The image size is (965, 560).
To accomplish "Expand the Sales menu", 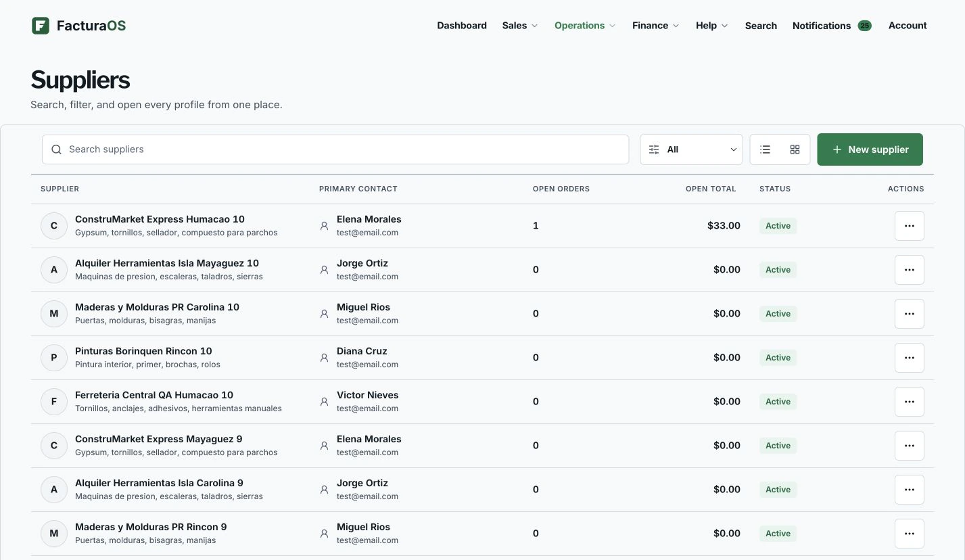I will pyautogui.click(x=520, y=26).
